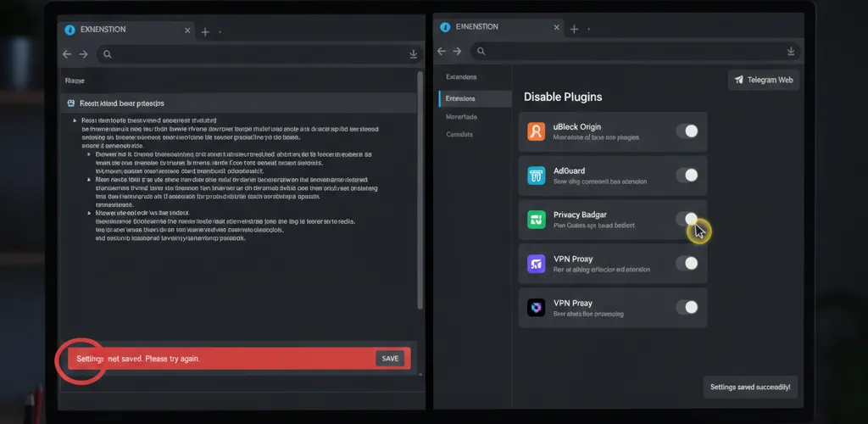Click the Telegram Web button
Viewport: 868px width, 424px height.
pos(764,80)
